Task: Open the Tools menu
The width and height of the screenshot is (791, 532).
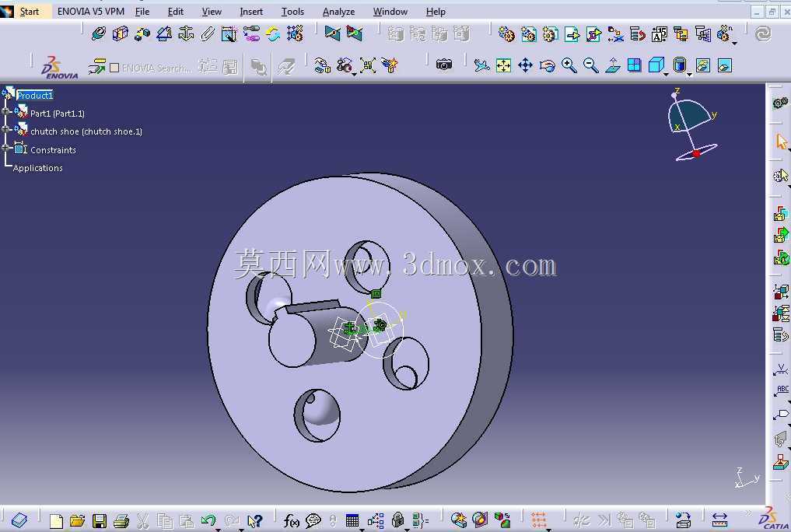Action: tap(292, 12)
